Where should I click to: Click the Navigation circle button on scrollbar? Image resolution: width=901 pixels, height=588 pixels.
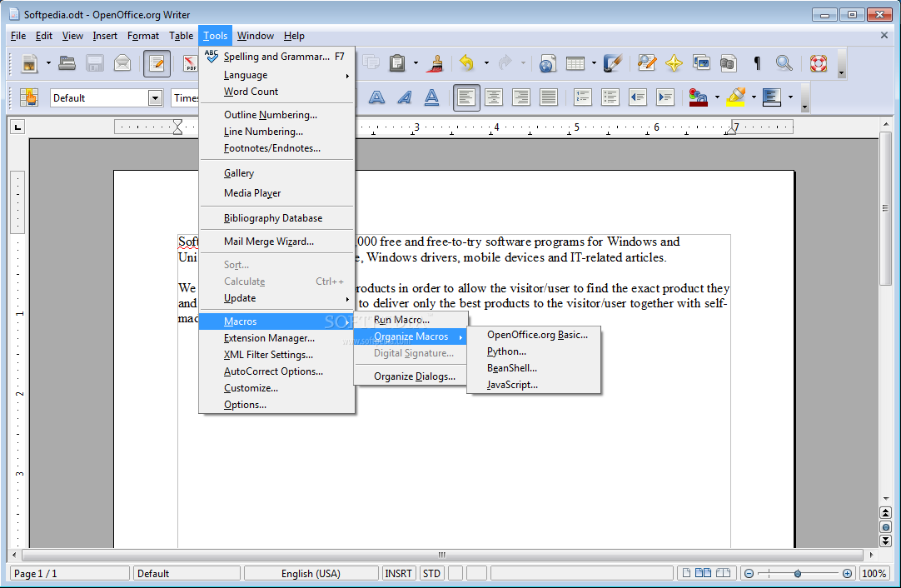(x=885, y=526)
